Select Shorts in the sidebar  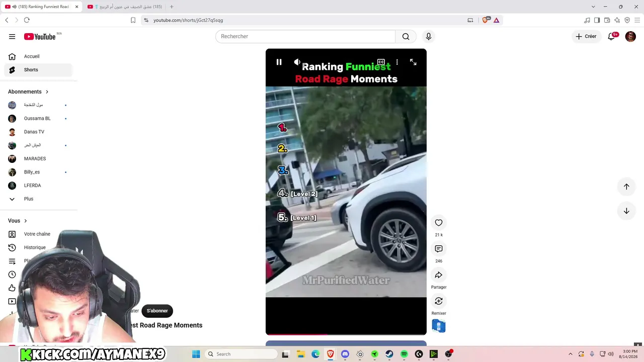pyautogui.click(x=38, y=70)
